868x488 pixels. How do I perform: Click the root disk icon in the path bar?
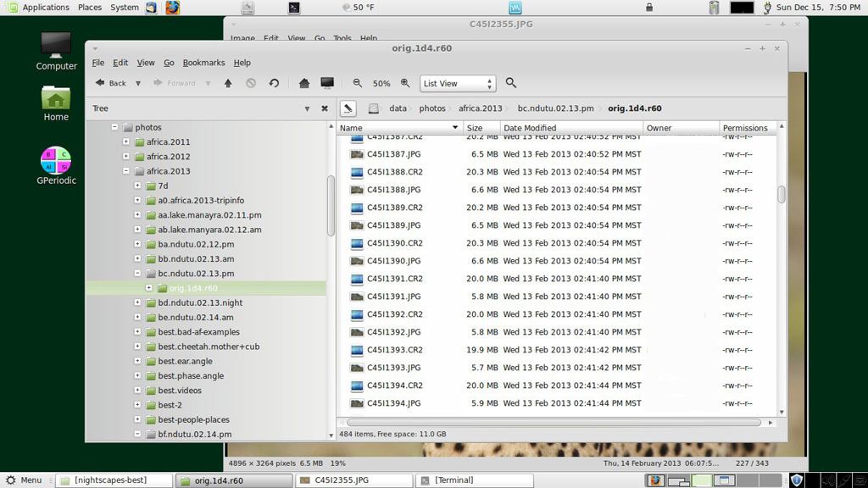(373, 108)
